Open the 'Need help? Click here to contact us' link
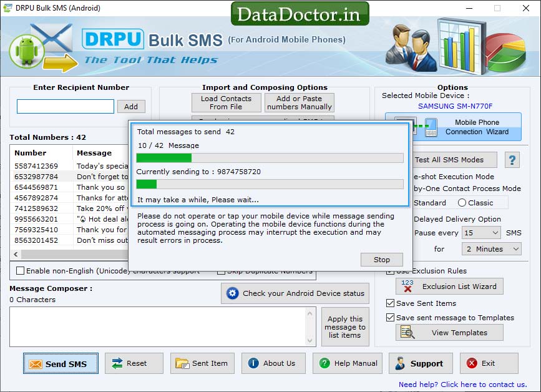Image resolution: width=541 pixels, height=392 pixels. point(462,384)
